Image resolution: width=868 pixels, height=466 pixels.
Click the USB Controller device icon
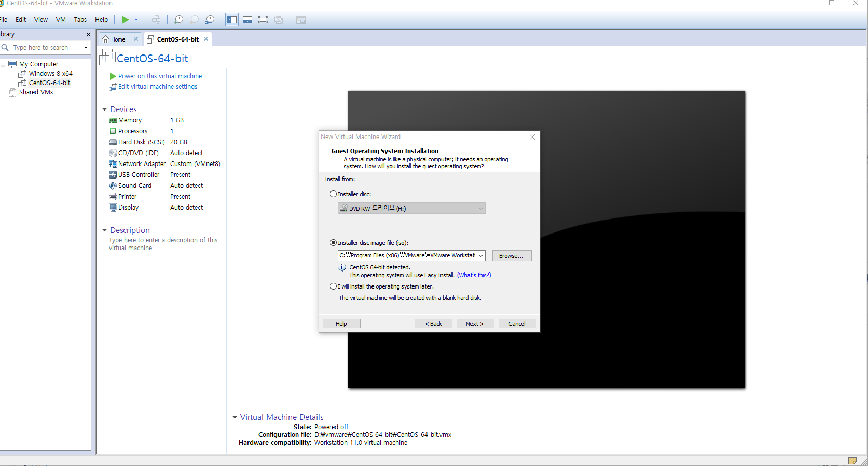point(113,175)
